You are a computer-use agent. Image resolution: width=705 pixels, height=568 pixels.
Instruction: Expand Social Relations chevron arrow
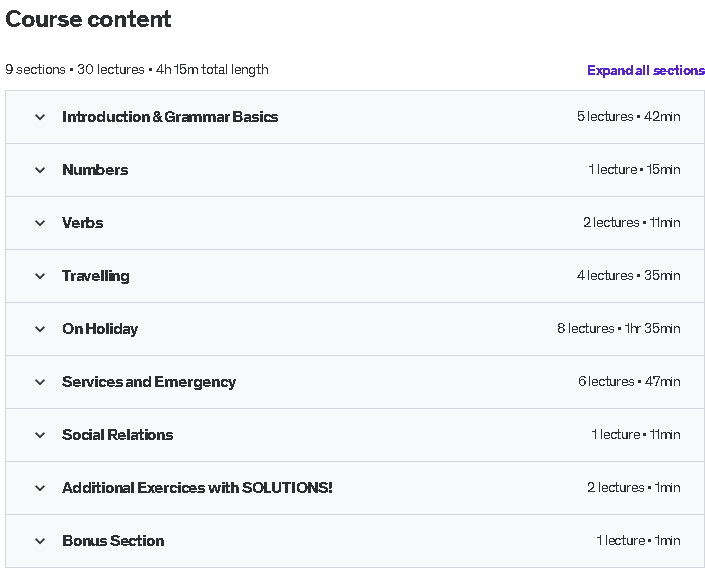40,435
